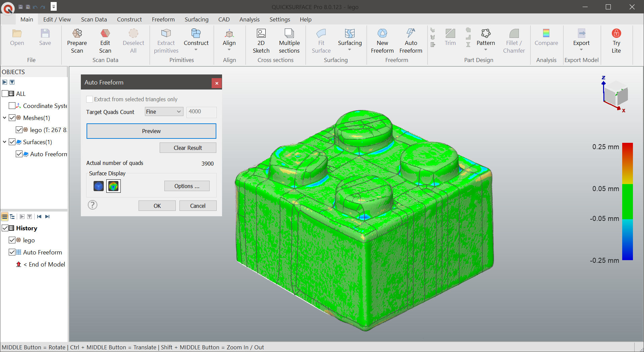Uncheck the Meshes(1) visibility checkbox
The height and width of the screenshot is (352, 644).
[x=12, y=118]
